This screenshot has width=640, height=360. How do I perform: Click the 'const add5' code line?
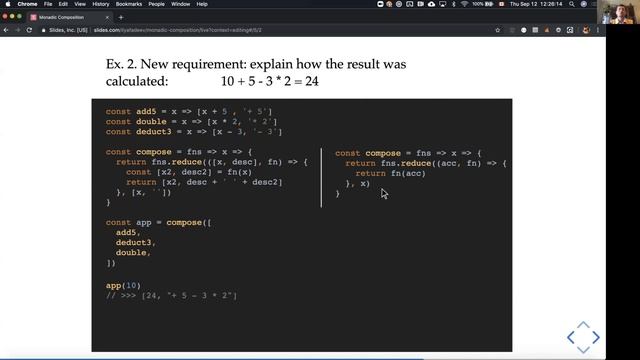189,111
